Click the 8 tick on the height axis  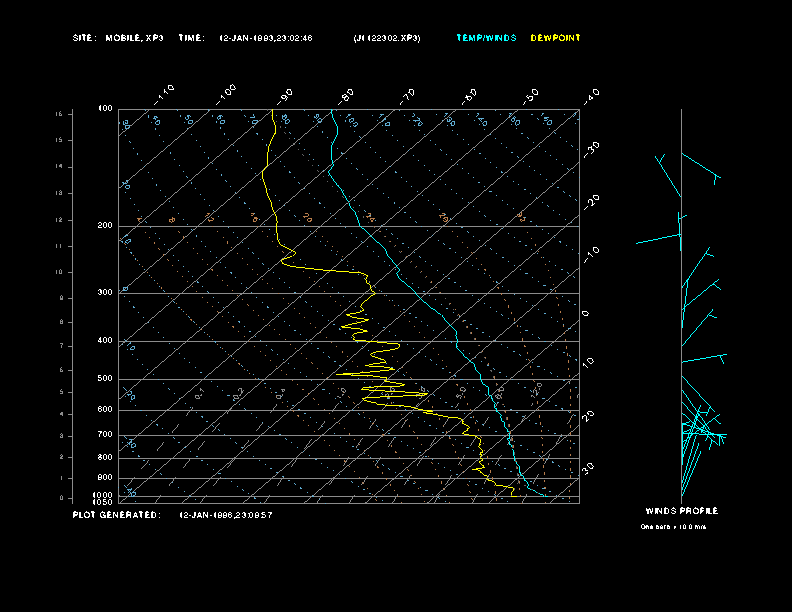click(62, 322)
